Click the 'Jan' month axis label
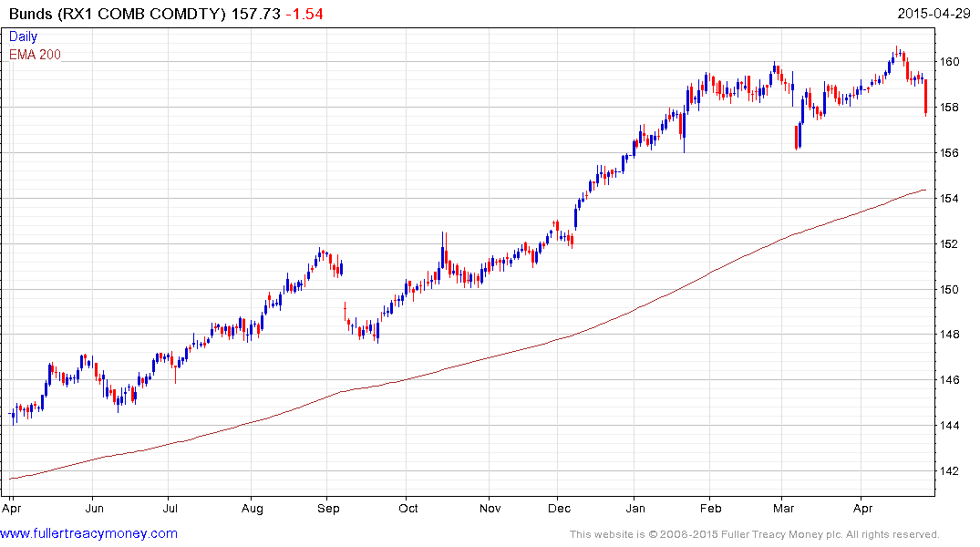Viewport: 980px width, 547px height. pyautogui.click(x=635, y=508)
